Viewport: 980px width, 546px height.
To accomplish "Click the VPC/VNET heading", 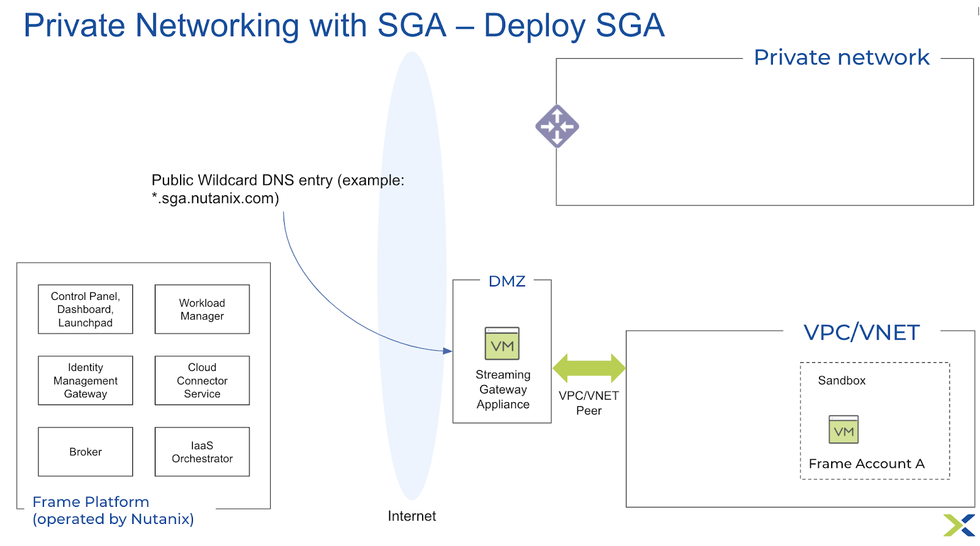I will click(861, 332).
